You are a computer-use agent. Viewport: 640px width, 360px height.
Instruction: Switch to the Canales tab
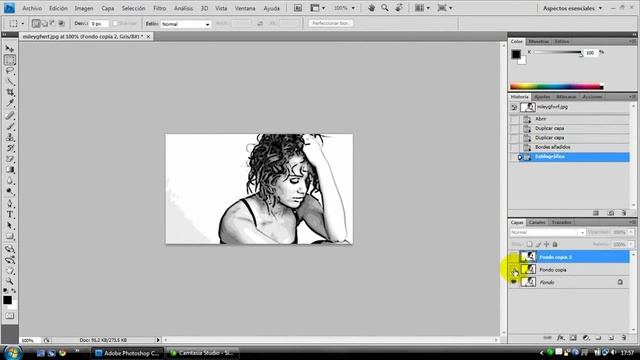[x=537, y=222]
